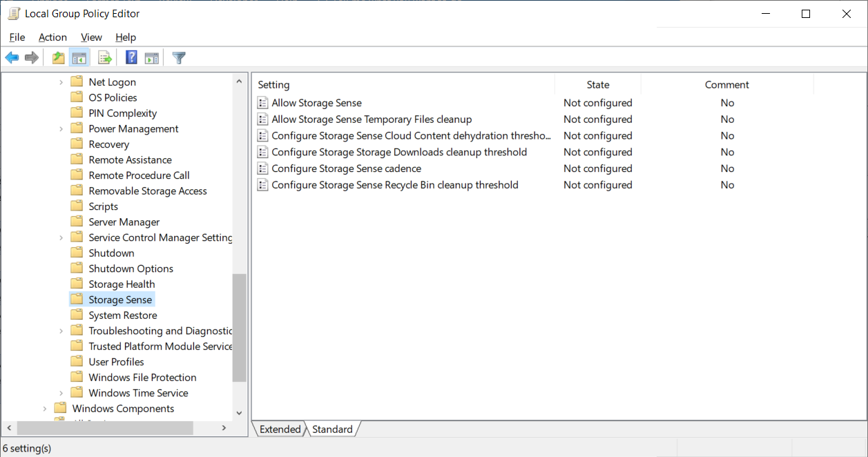Click the Filter funnel toolbar icon
The image size is (868, 457).
pyautogui.click(x=179, y=58)
